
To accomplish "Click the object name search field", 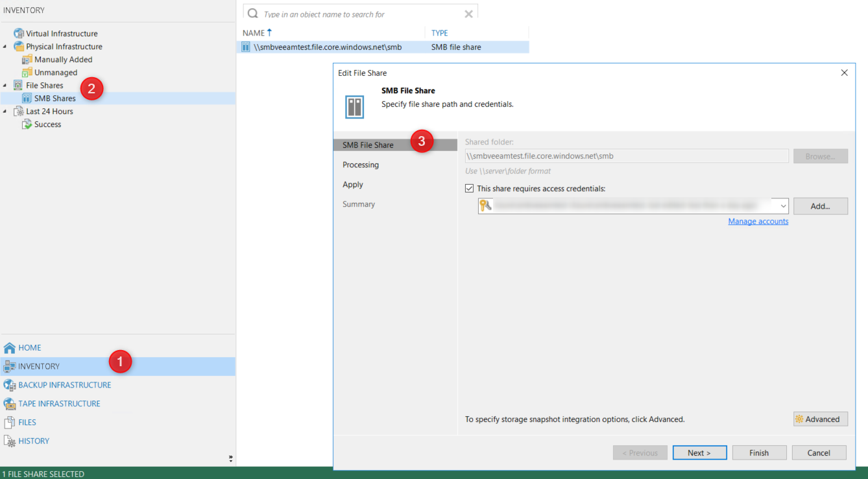I will [360, 14].
